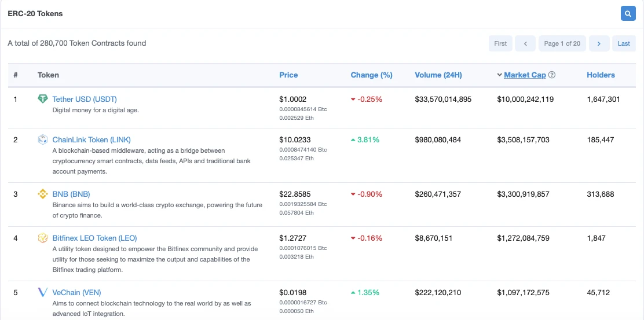
Task: Click ChainLink's 0.025347 Eth value
Action: pyautogui.click(x=296, y=159)
